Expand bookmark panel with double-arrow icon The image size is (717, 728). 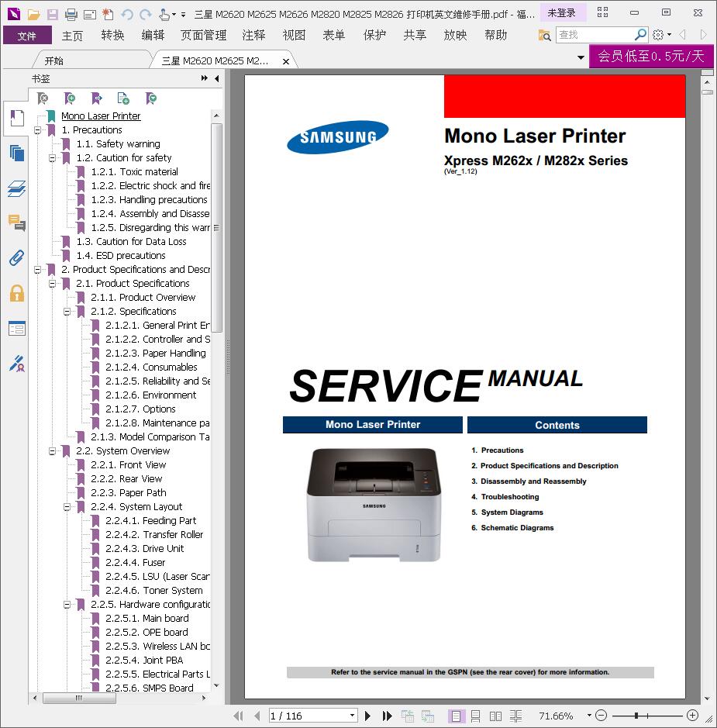(204, 78)
